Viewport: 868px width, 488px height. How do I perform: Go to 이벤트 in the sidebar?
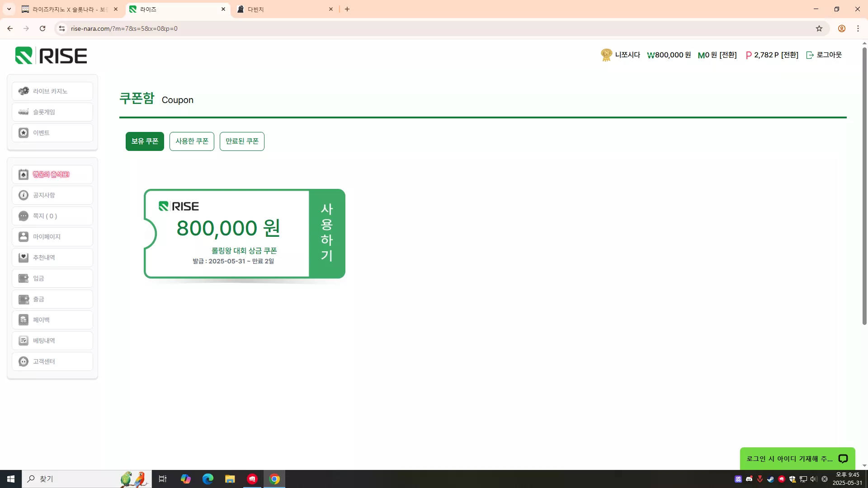tap(52, 133)
